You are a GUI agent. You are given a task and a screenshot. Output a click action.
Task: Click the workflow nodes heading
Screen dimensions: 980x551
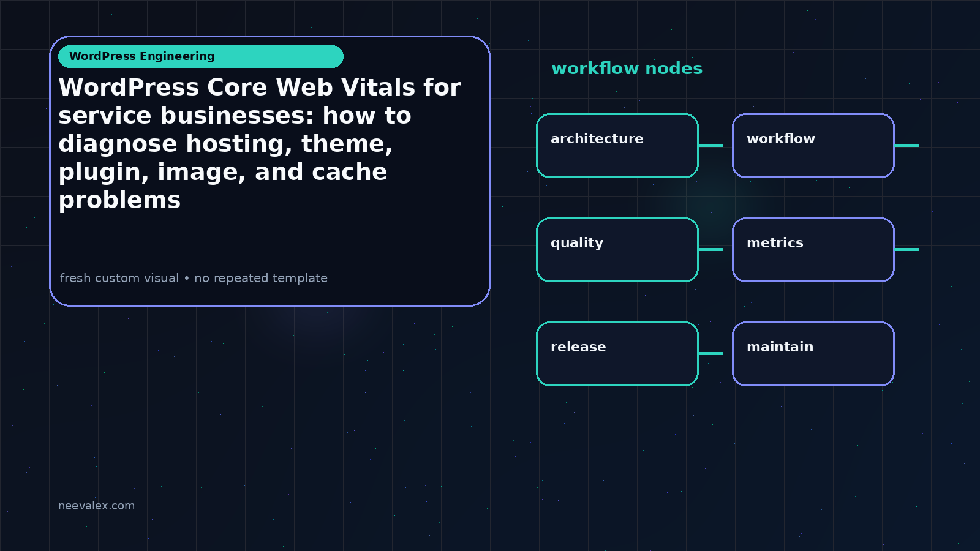(x=627, y=69)
